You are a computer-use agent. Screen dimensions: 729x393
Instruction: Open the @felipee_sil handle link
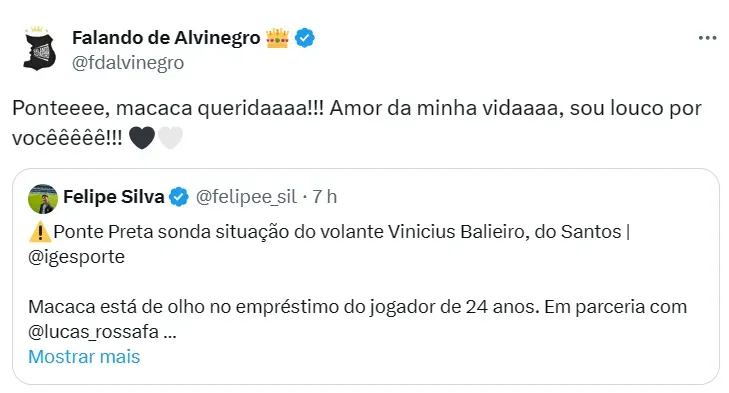click(246, 197)
